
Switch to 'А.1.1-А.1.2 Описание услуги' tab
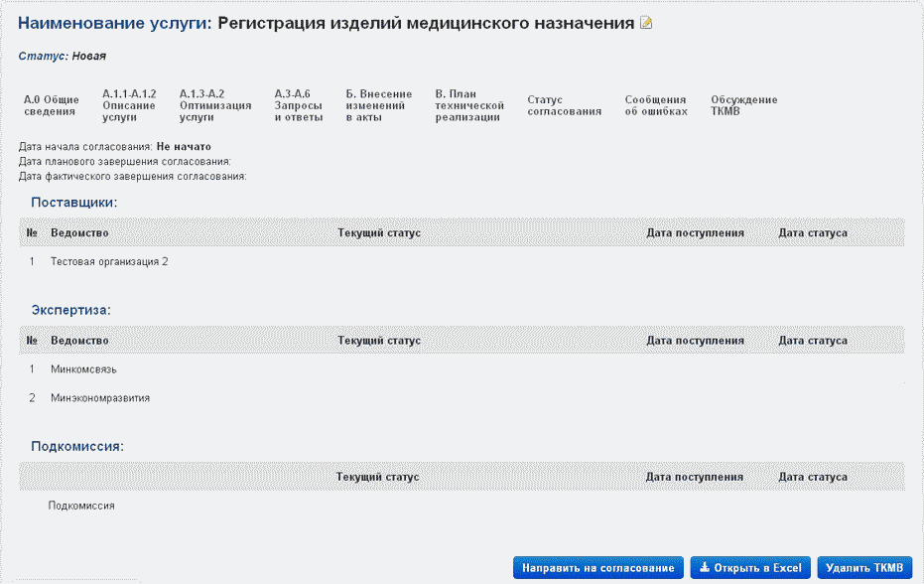[x=129, y=105]
